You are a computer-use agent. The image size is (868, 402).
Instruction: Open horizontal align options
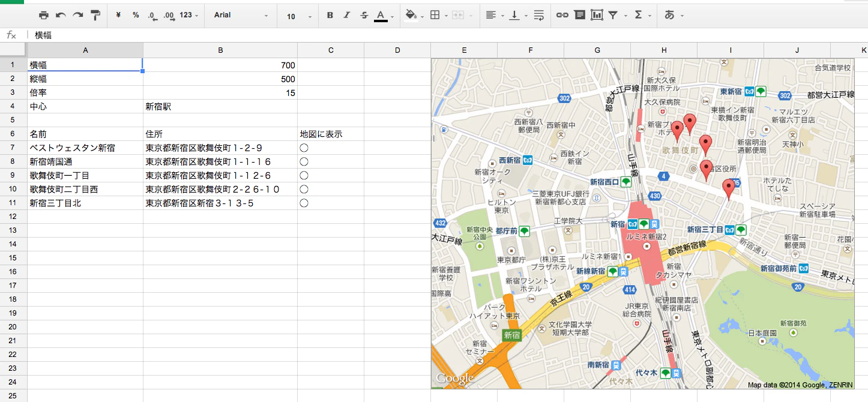coord(495,16)
